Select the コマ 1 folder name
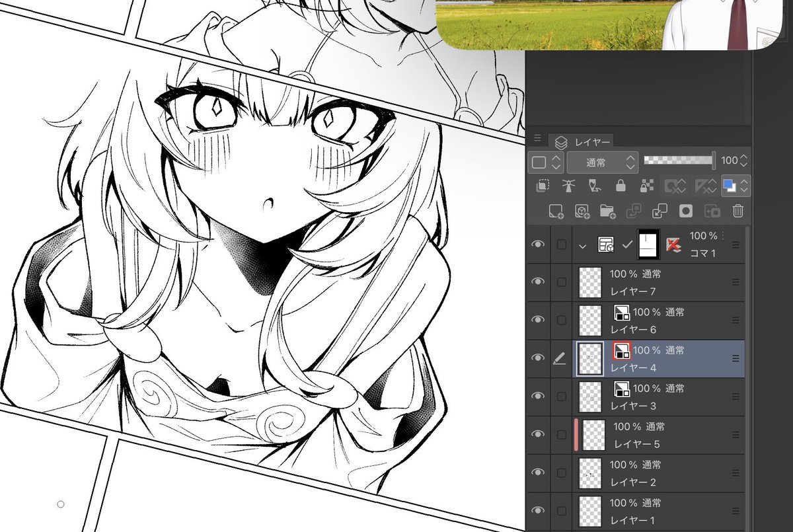Image resolution: width=793 pixels, height=532 pixels. pos(703,254)
